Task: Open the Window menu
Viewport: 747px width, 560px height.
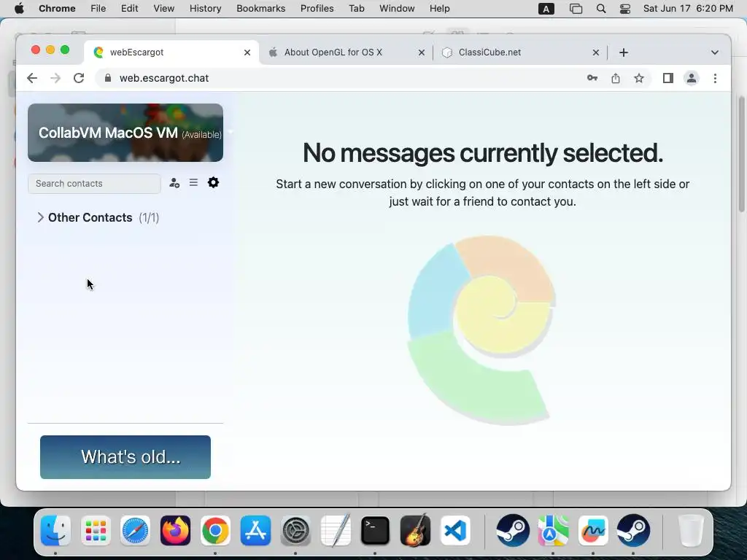Action: click(x=397, y=9)
